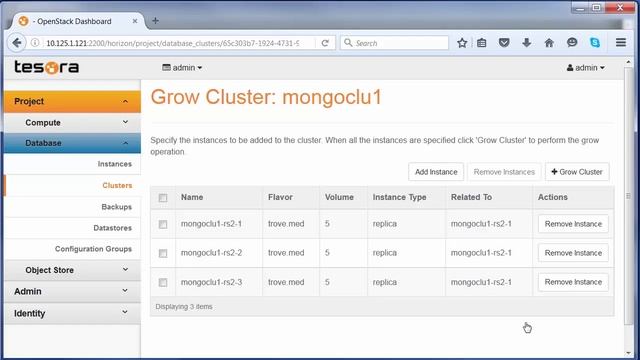Expand the Object Store section
640x360 pixels.
coord(72,270)
